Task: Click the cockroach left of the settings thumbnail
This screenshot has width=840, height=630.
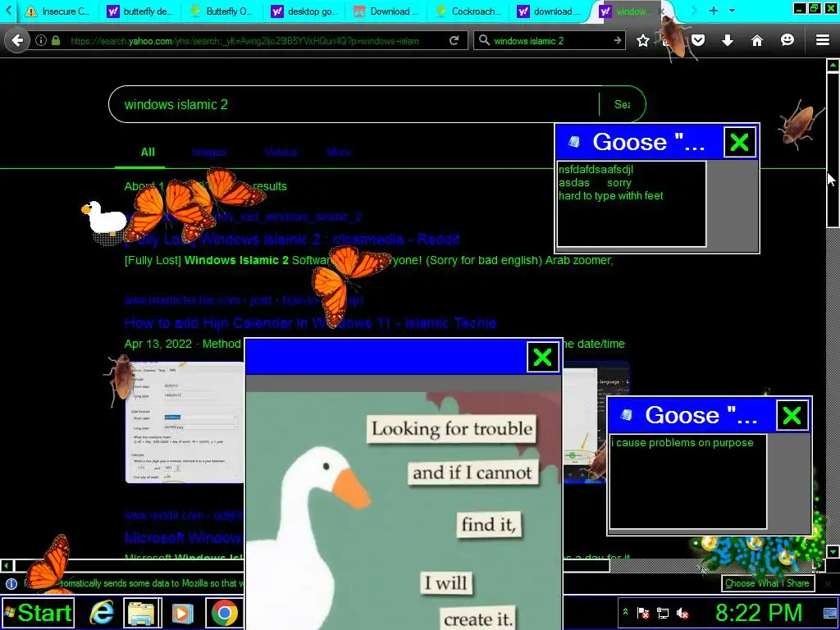Action: click(x=121, y=379)
